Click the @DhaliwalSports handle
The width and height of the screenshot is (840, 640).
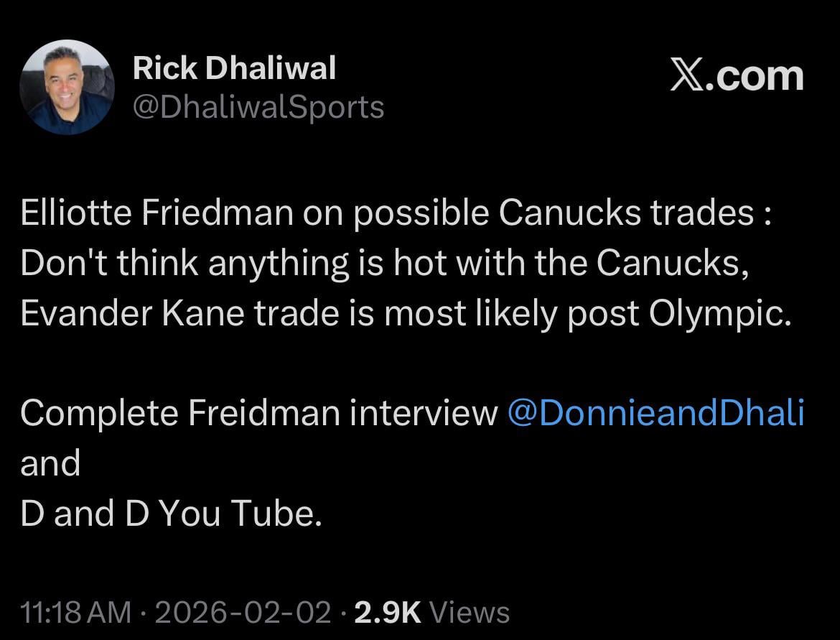[259, 106]
